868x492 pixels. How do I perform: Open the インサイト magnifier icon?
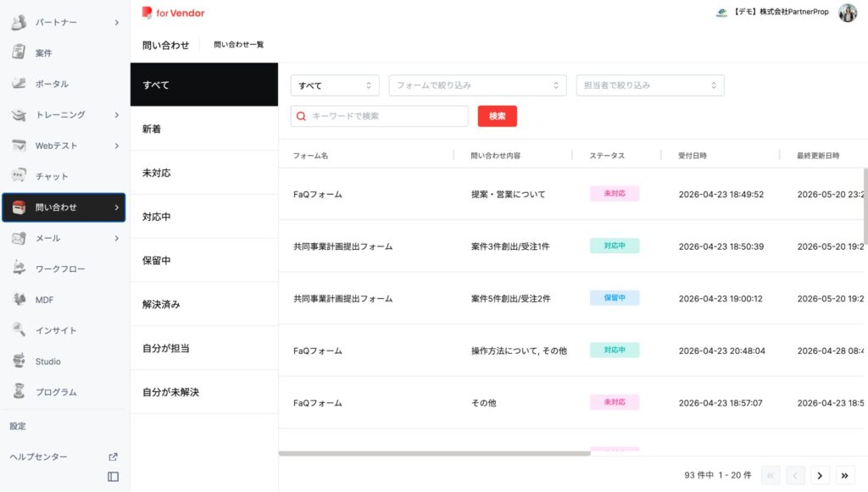[x=19, y=330]
